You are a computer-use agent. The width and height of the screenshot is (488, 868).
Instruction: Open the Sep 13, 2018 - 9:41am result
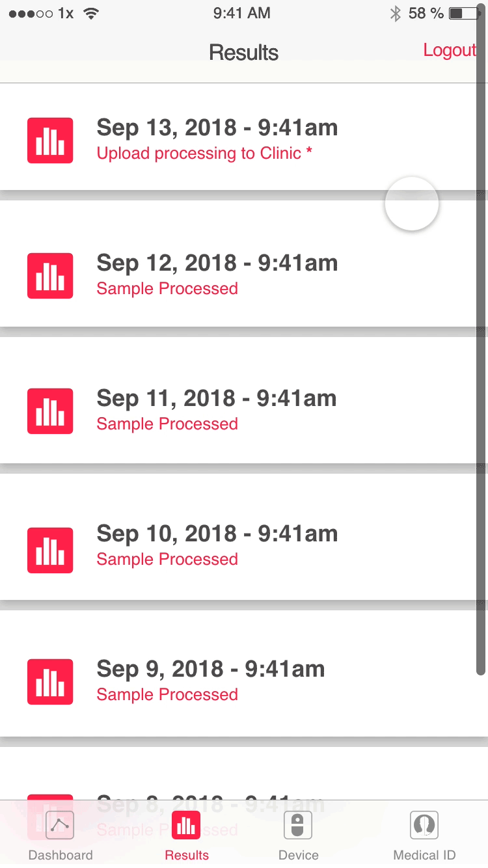click(217, 128)
